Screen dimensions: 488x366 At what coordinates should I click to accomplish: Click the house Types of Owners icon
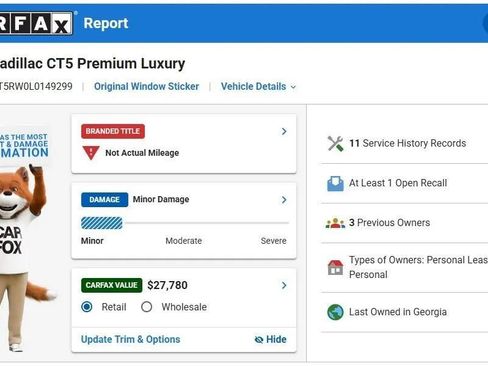pyautogui.click(x=335, y=267)
